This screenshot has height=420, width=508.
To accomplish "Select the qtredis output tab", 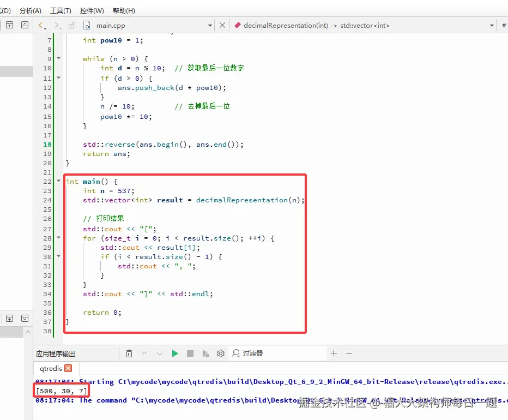I will pyautogui.click(x=51, y=368).
